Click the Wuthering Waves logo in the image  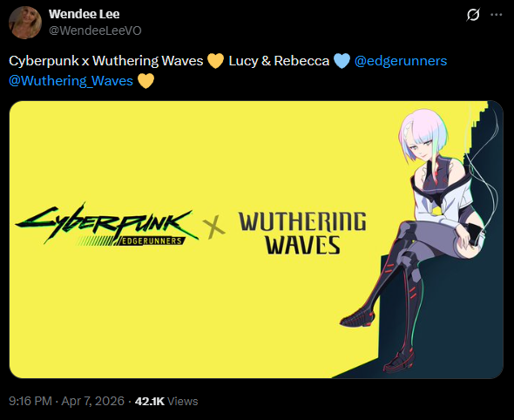coord(302,234)
